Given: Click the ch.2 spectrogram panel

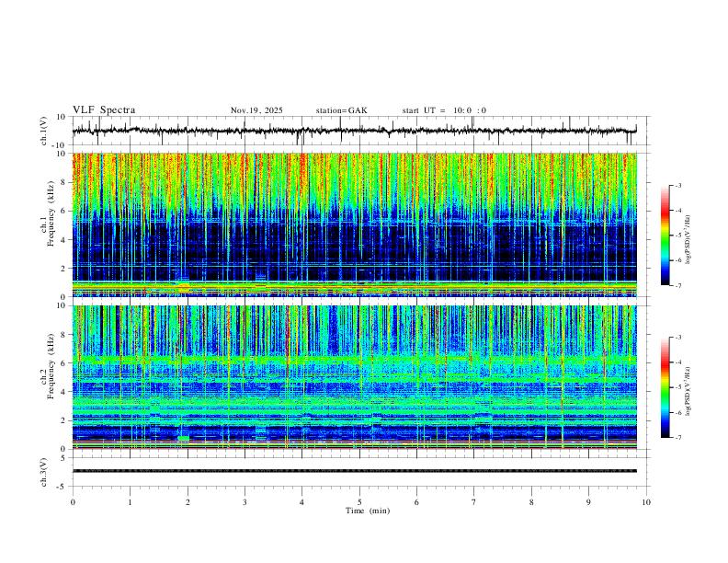Looking at the screenshot, I should click(x=354, y=377).
